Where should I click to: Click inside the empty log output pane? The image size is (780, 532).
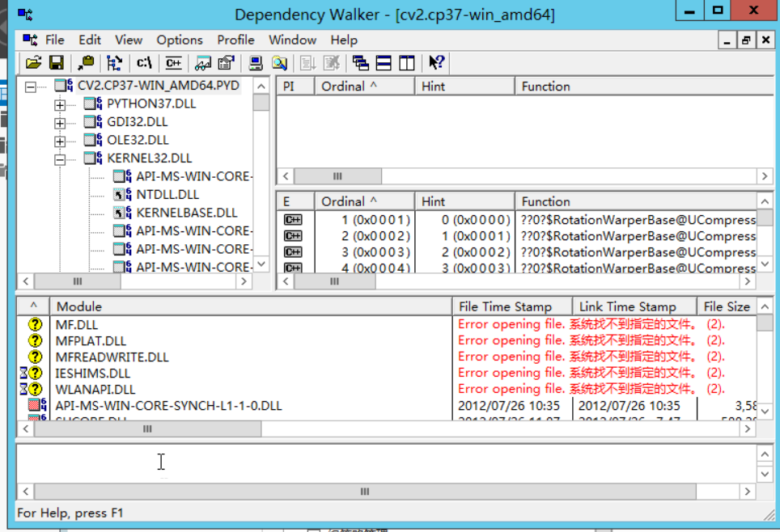(x=386, y=464)
